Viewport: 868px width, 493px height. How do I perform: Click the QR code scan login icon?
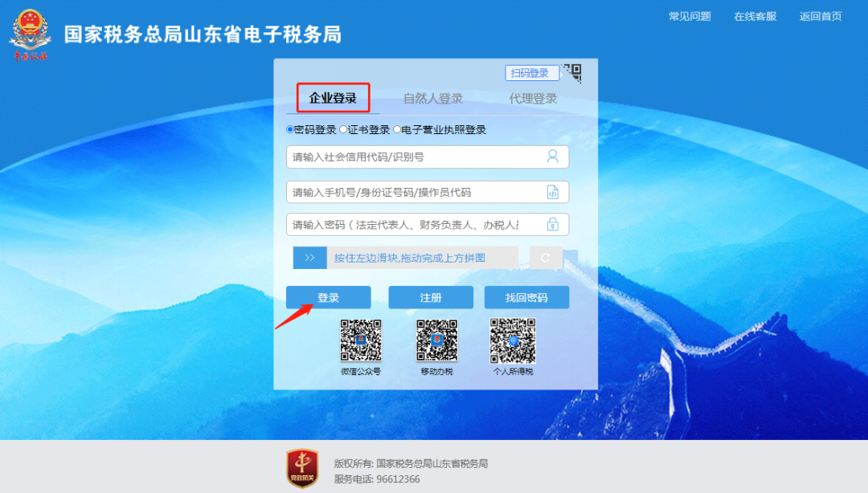(x=572, y=72)
